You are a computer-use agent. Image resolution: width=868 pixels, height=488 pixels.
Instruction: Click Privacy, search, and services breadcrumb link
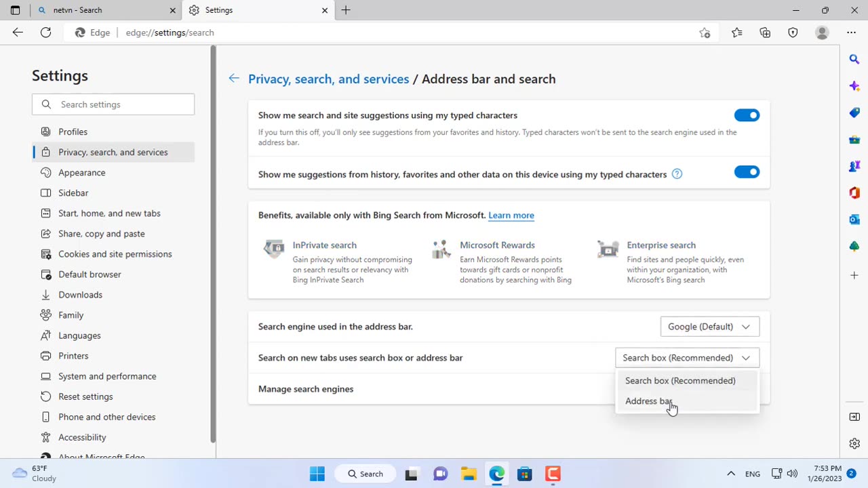point(329,79)
